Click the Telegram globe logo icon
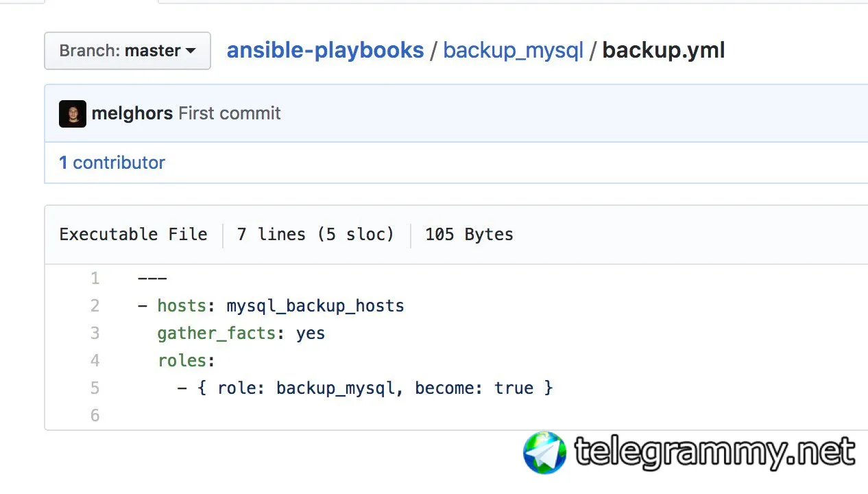Image resolution: width=868 pixels, height=494 pixels. click(544, 452)
